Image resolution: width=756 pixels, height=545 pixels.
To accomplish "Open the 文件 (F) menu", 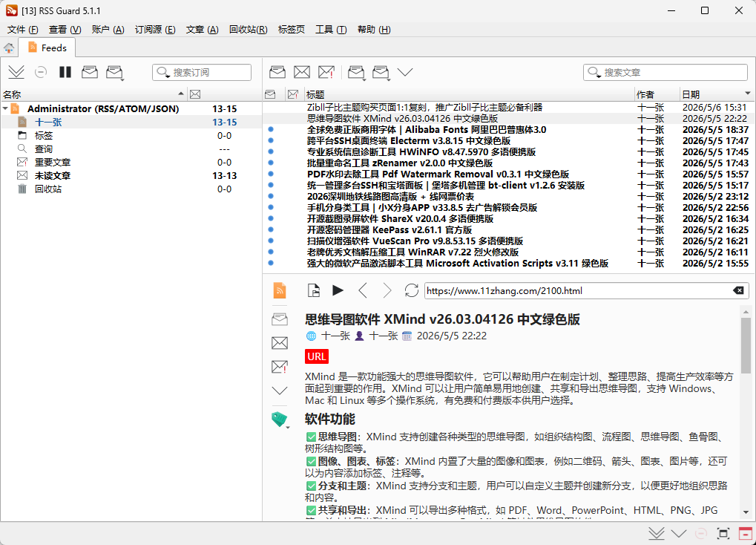I will click(x=22, y=30).
